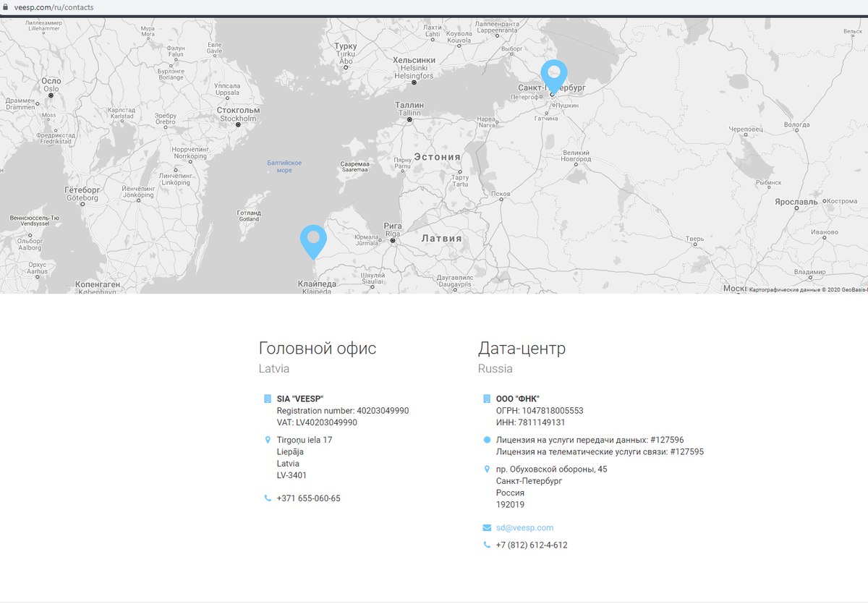Click the "Russia" subtitle under Дата-центр
The image size is (868, 604).
(x=495, y=369)
